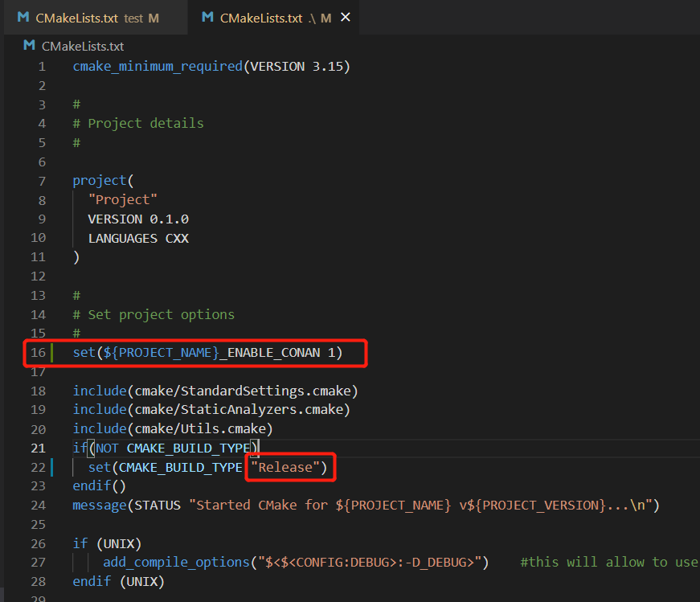
Task: Click the "Release" string on line 22
Action: tap(285, 467)
